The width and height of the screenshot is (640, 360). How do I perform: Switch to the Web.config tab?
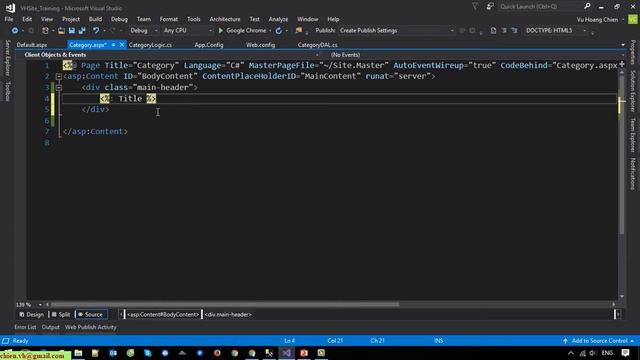point(260,45)
